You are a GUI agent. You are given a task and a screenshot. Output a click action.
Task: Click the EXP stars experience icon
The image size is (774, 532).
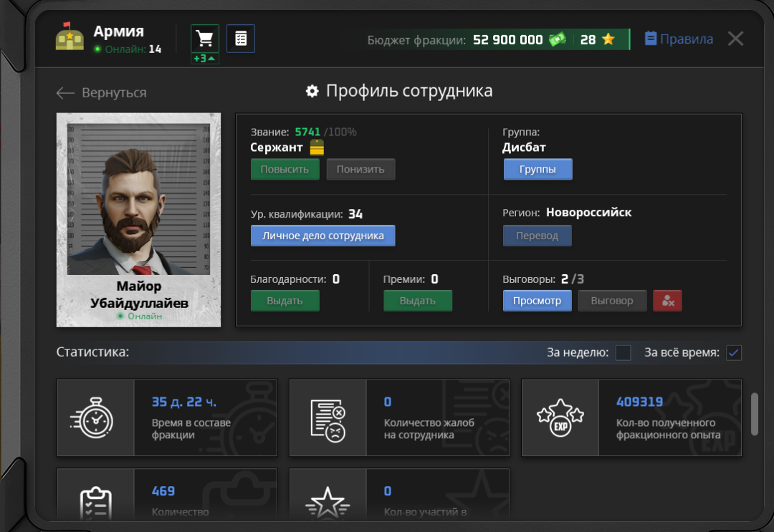click(x=560, y=418)
